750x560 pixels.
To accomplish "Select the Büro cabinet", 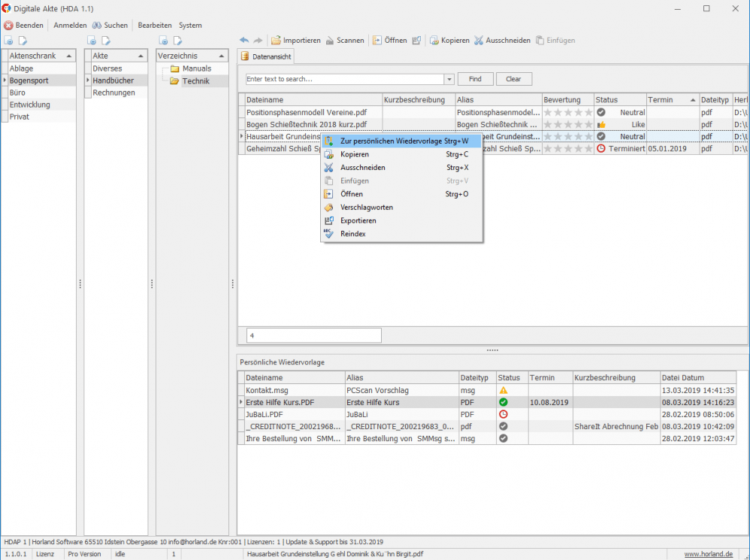I will (41, 92).
